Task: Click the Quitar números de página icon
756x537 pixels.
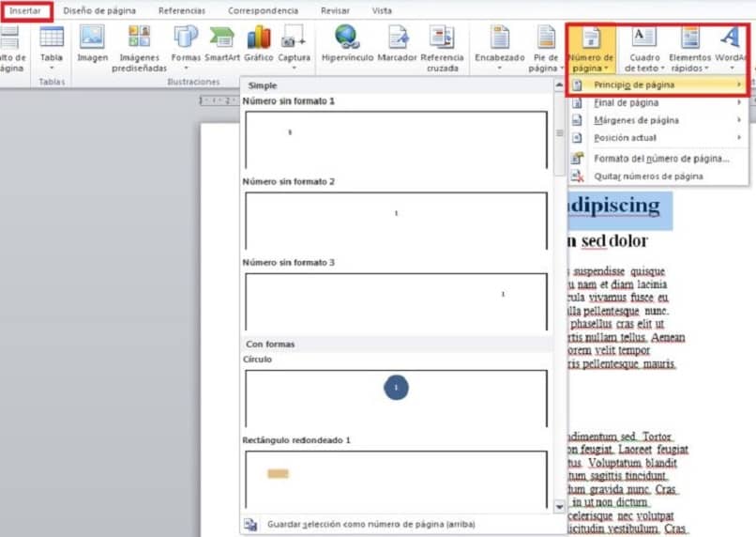Action: [x=577, y=176]
